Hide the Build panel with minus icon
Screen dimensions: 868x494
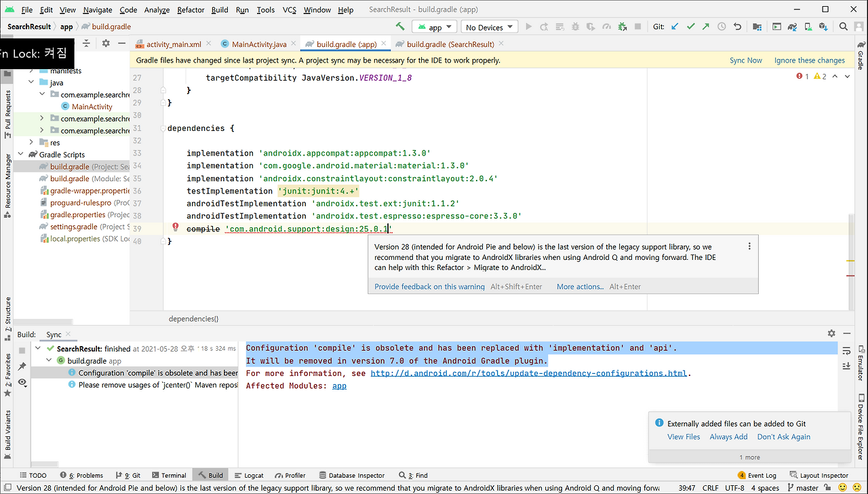(x=847, y=334)
